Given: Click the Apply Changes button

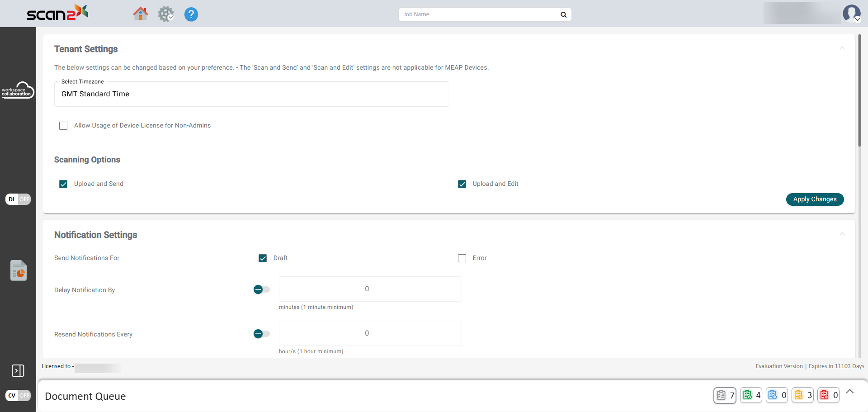Looking at the screenshot, I should (x=815, y=199).
